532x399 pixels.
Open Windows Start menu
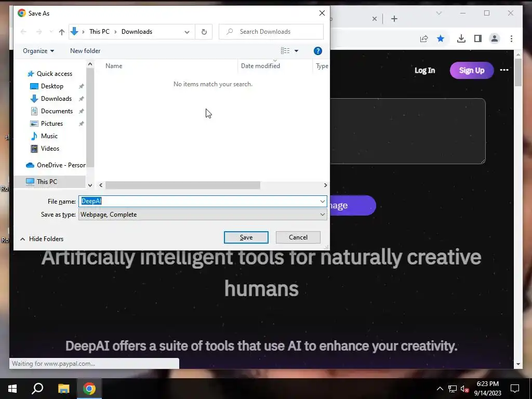point(12,389)
